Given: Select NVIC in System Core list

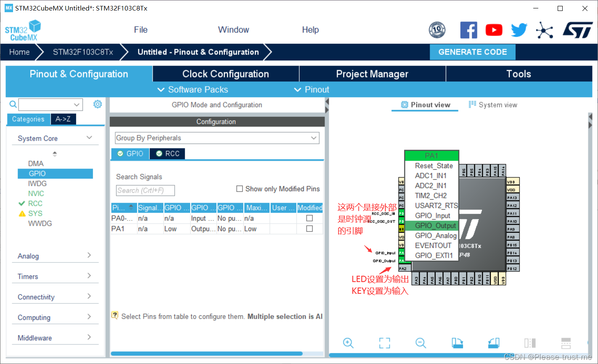Looking at the screenshot, I should click(36, 193).
